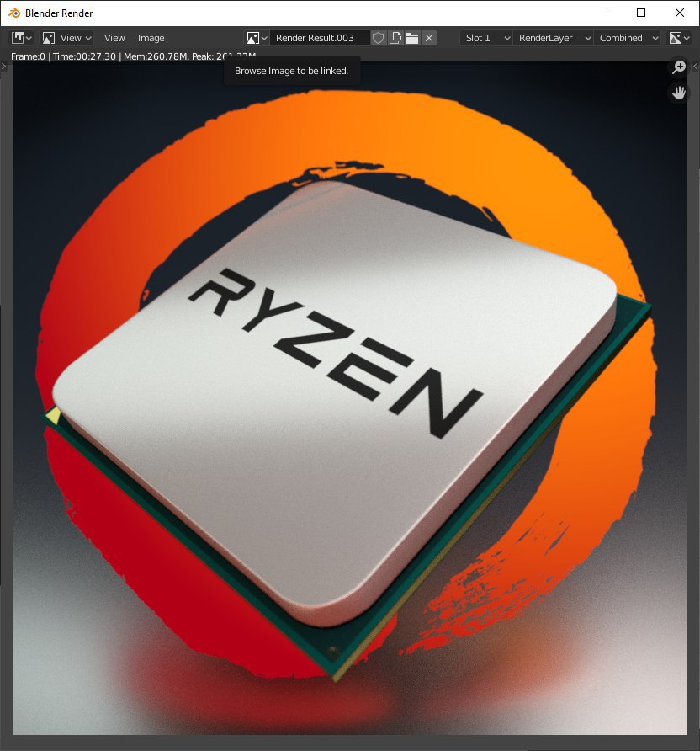
Task: Click the 'Mem:260.78M' render stat text
Action: [156, 56]
